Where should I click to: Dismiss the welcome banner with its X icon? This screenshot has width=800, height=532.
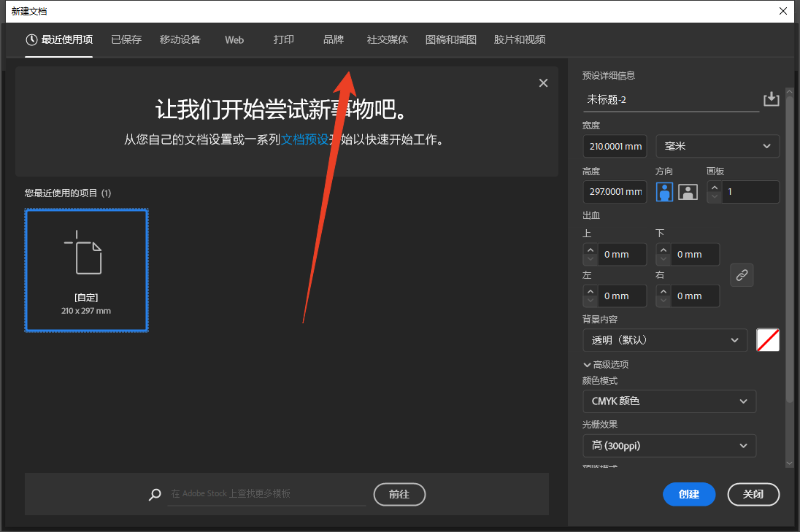pos(543,82)
